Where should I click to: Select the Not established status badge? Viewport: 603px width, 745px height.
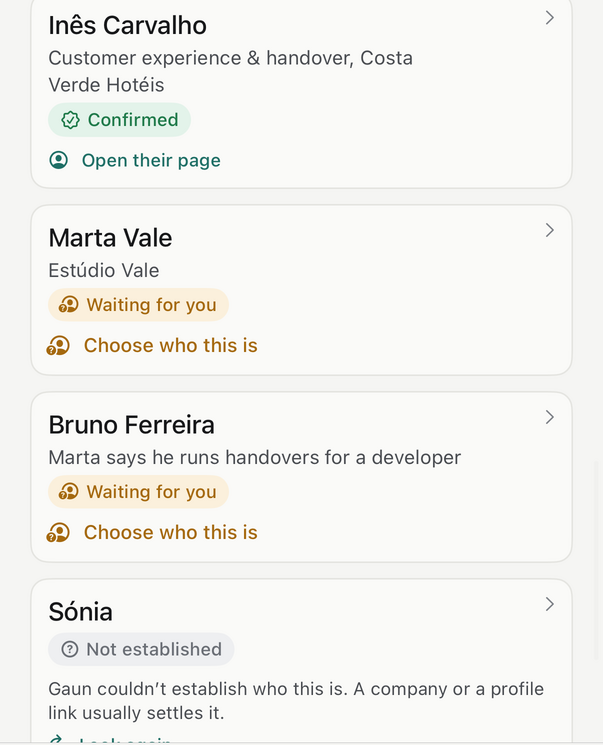coord(141,649)
